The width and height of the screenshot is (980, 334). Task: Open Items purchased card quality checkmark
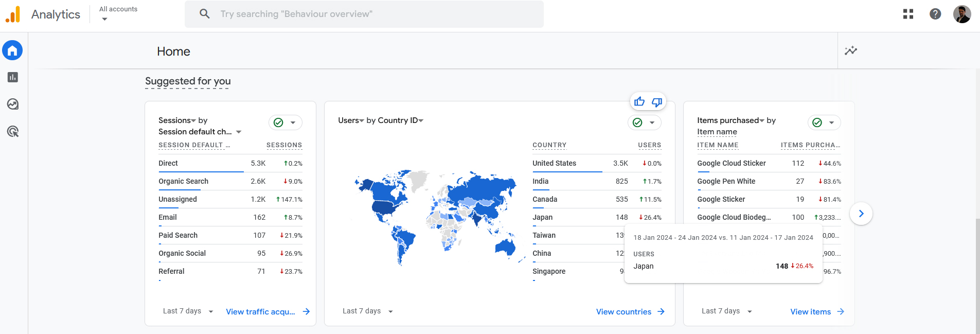pyautogui.click(x=817, y=122)
